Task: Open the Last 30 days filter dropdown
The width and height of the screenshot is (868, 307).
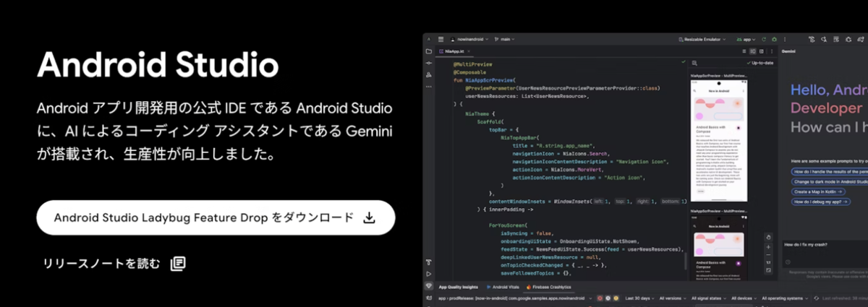Action: [641, 298]
